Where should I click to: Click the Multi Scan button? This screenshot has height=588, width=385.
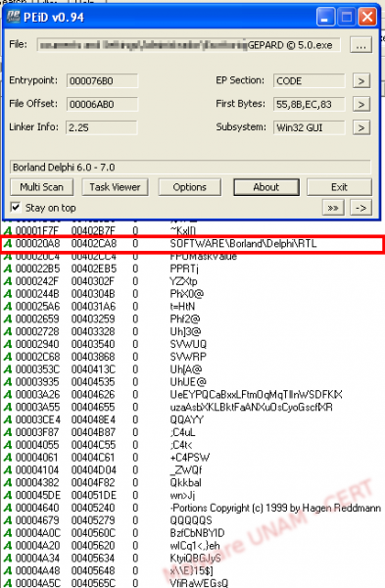(41, 187)
